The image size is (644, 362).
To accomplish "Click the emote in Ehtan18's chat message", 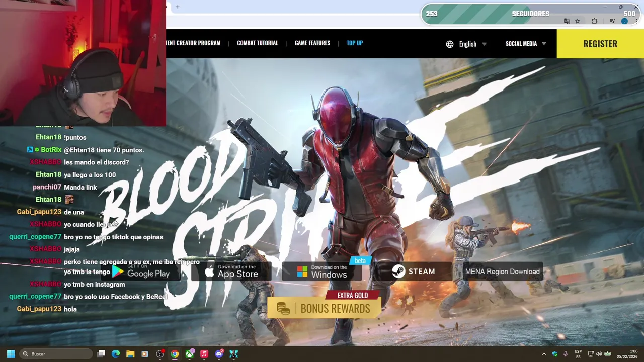I will (69, 200).
